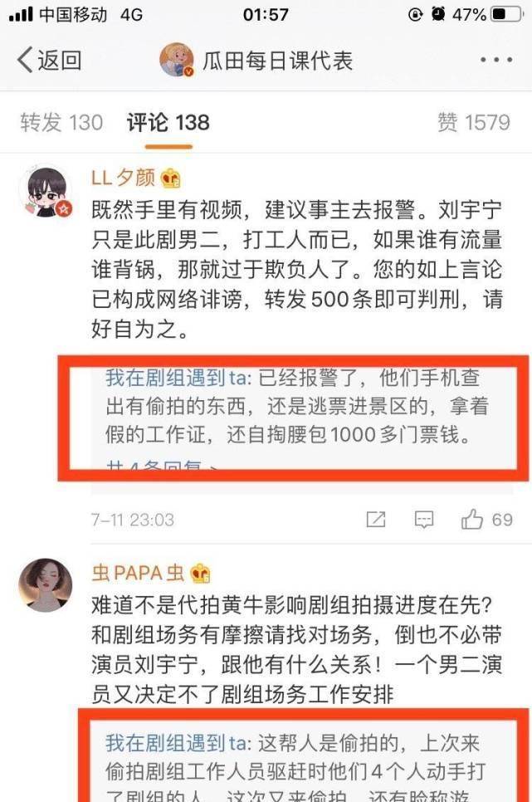Open 虫PAPA虫's avatar picture
Image resolution: width=532 pixels, height=802 pixels.
tap(46, 585)
